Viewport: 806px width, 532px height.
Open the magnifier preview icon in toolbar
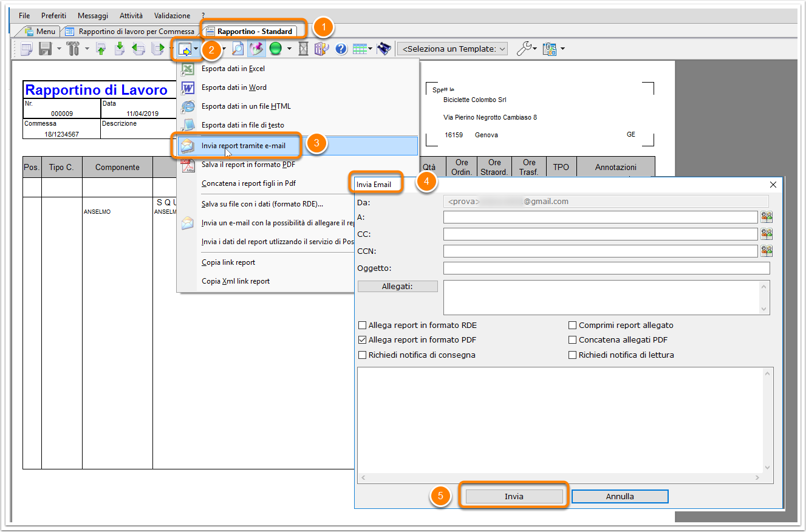point(238,49)
